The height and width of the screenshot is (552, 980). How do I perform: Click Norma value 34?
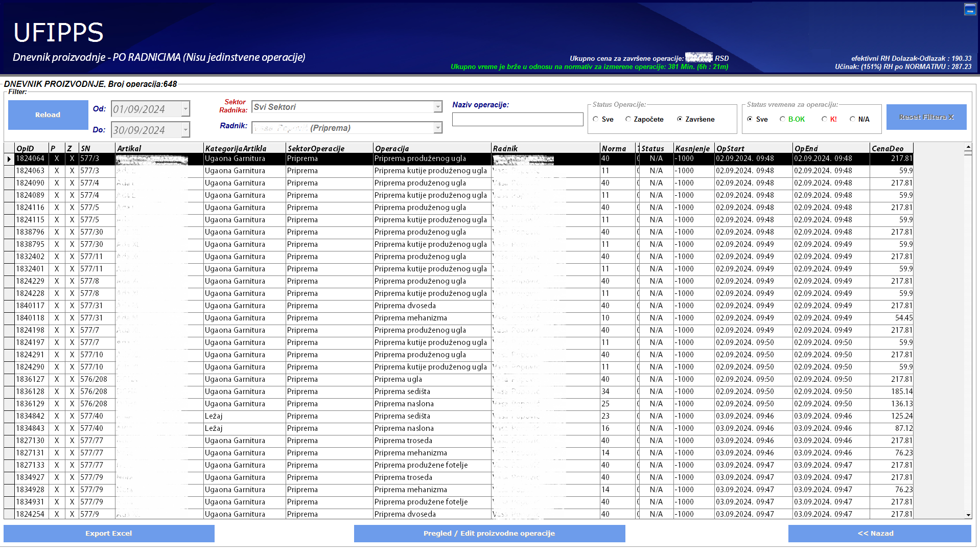pos(618,392)
